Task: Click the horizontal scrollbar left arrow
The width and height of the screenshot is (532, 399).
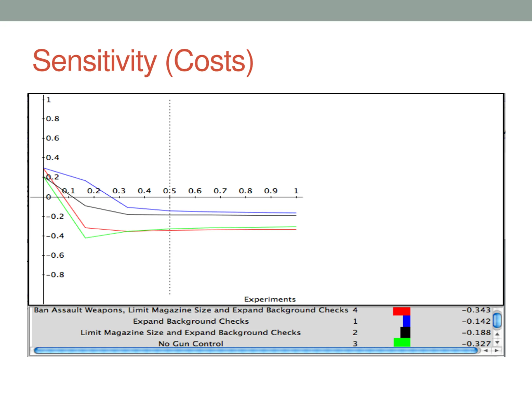Action: (486, 350)
